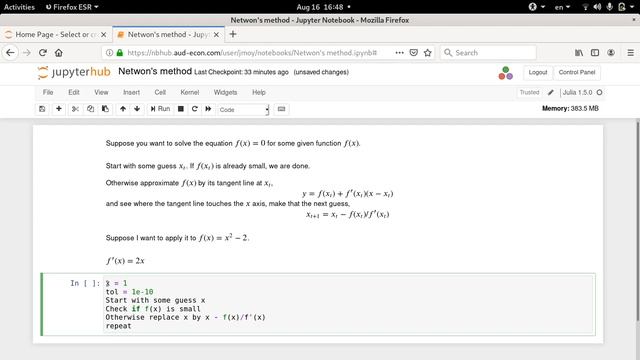Screen dimensions: 640x360
Task: Show site information icon in address bar
Action: click(x=109, y=53)
